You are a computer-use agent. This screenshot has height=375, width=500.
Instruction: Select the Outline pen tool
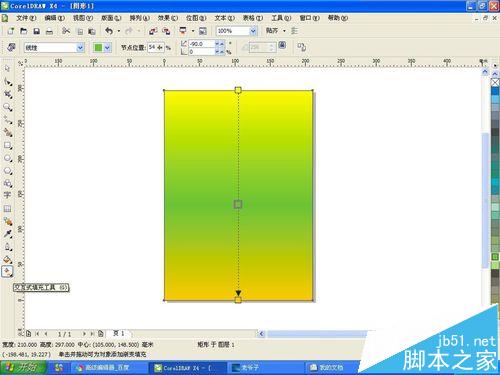point(8,247)
